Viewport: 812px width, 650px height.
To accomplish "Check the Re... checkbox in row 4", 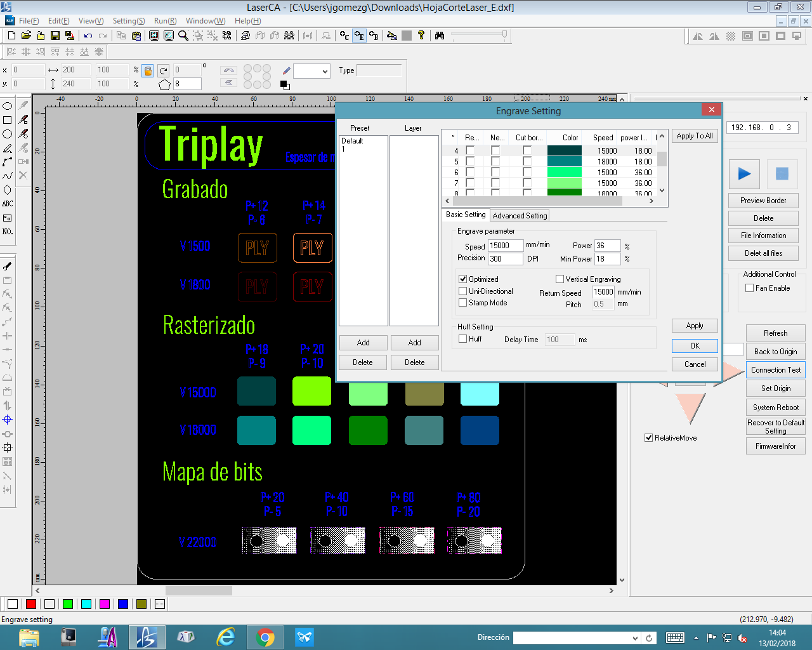I will [x=470, y=151].
